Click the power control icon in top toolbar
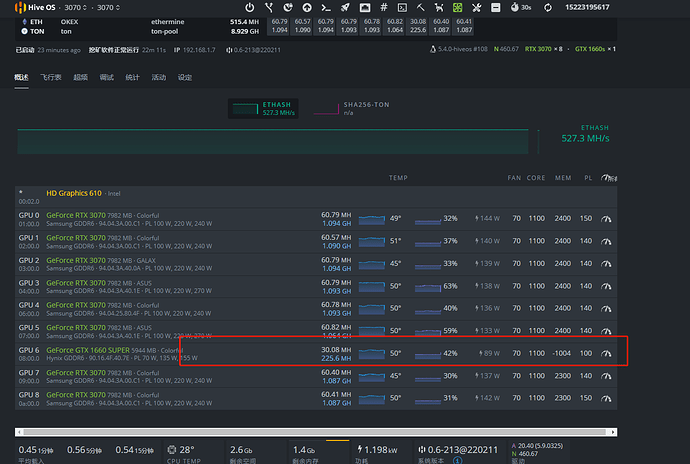 [x=250, y=7]
